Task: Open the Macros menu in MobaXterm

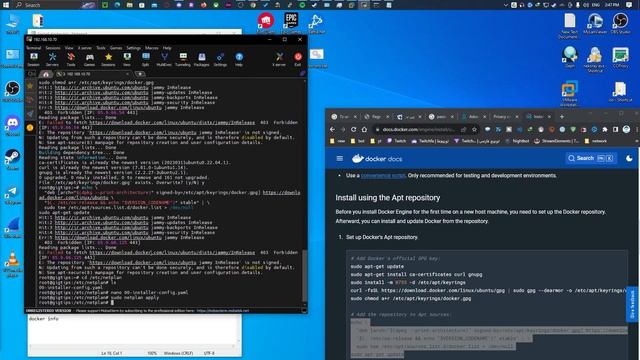Action: point(151,48)
